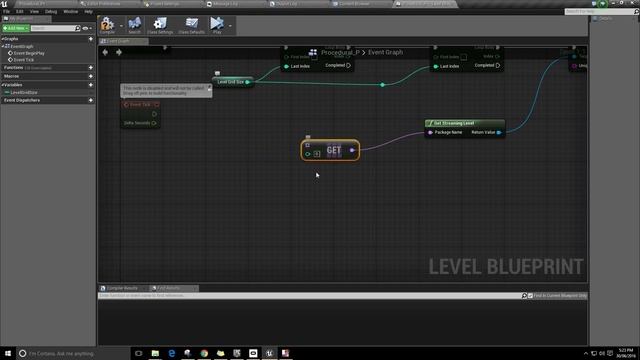Add a new variable with the plus icon
This screenshot has height=360, width=640.
[91, 84]
